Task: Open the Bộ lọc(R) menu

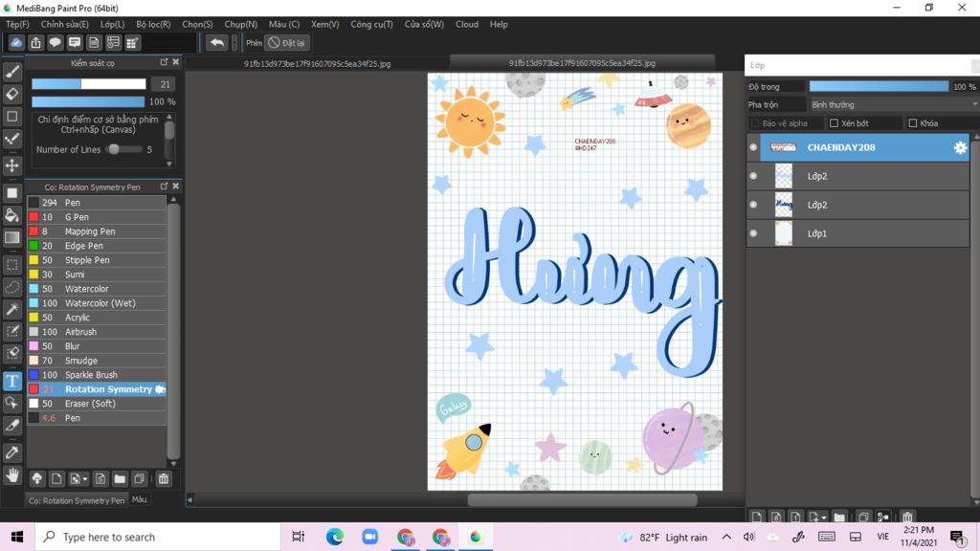Action: coord(153,24)
